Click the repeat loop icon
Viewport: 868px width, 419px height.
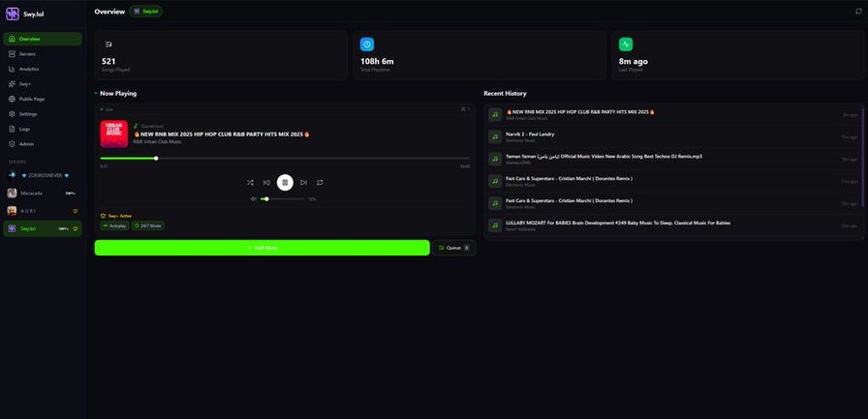tap(320, 182)
